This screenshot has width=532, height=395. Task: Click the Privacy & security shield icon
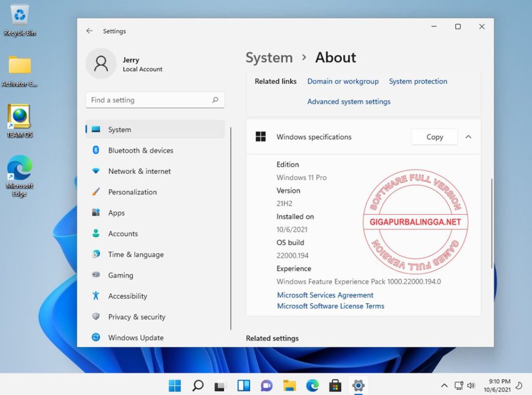pyautogui.click(x=96, y=316)
